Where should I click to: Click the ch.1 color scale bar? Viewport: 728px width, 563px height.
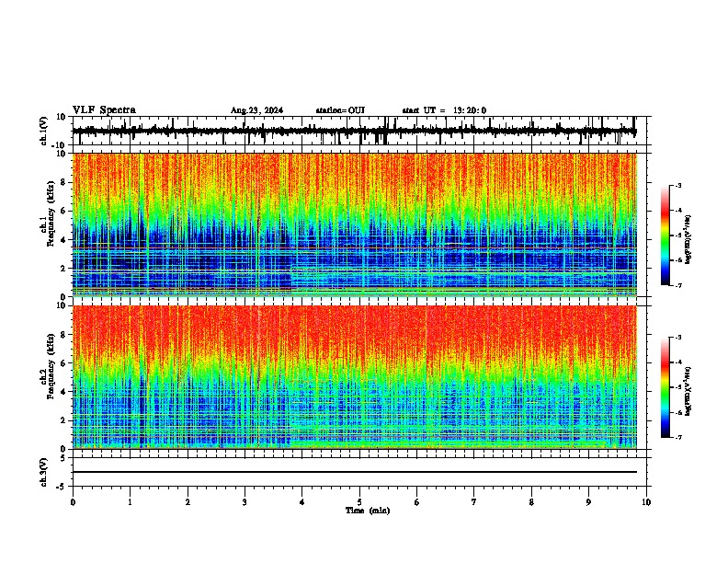click(x=665, y=236)
